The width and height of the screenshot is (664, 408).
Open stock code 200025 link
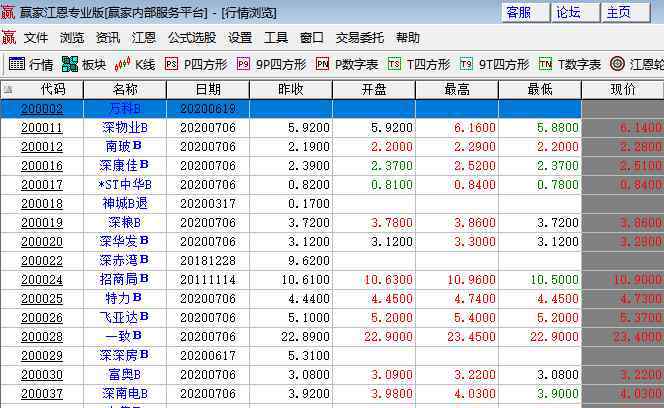point(42,299)
